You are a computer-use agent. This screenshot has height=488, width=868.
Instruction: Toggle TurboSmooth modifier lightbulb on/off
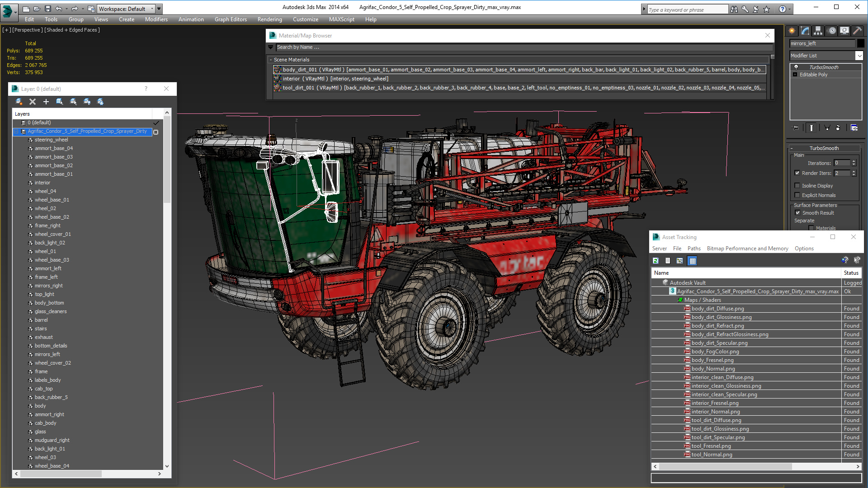[796, 67]
